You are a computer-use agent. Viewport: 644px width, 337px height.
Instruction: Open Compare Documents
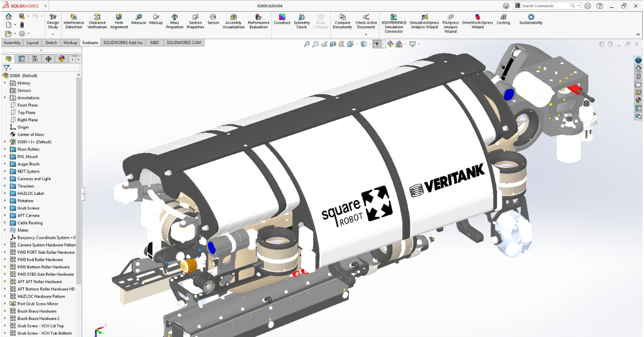342,21
